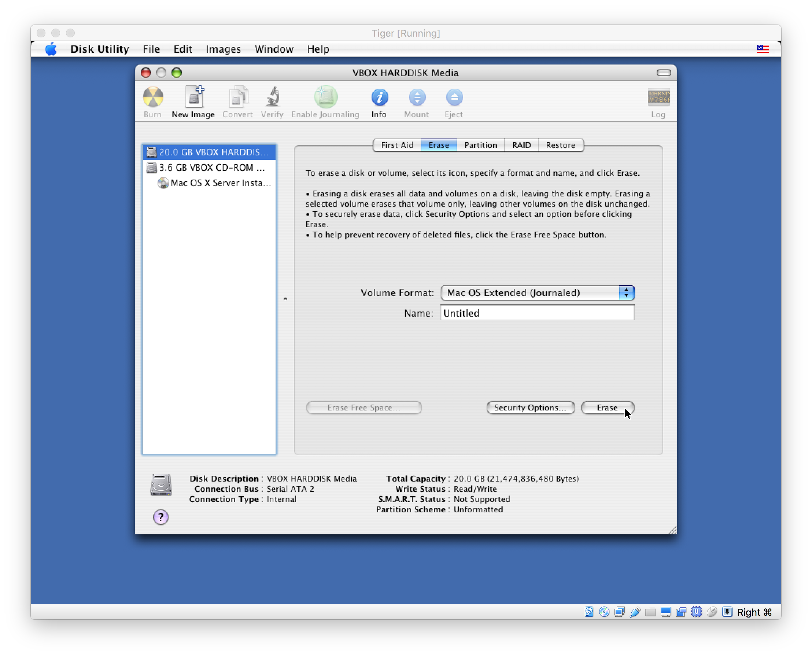Open the Info toolbar icon

[379, 97]
